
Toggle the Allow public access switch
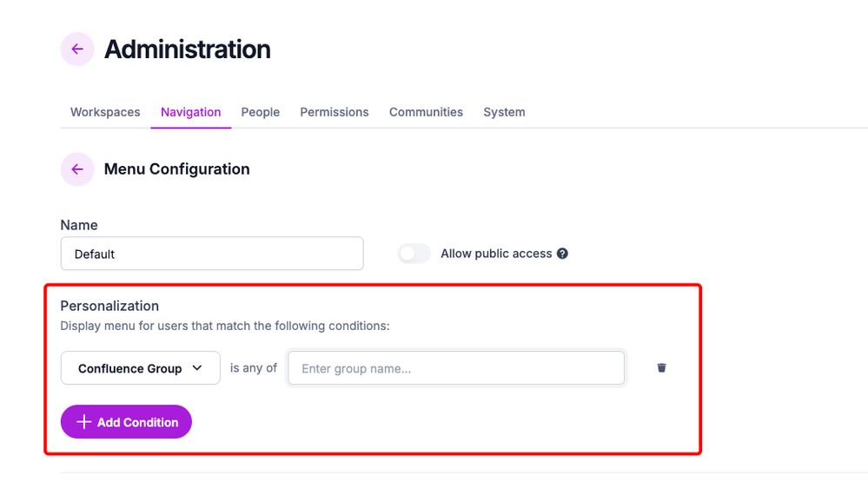tap(414, 254)
